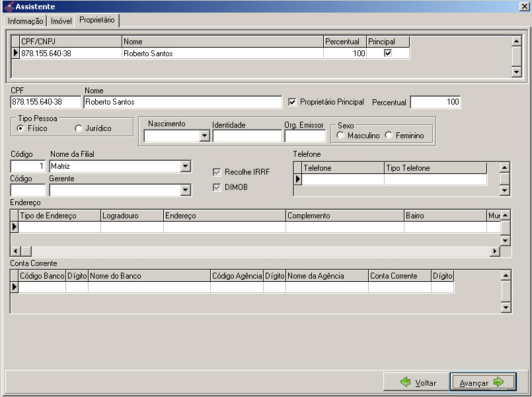Open the Imóvel tab
The image size is (532, 397).
pyautogui.click(x=61, y=21)
